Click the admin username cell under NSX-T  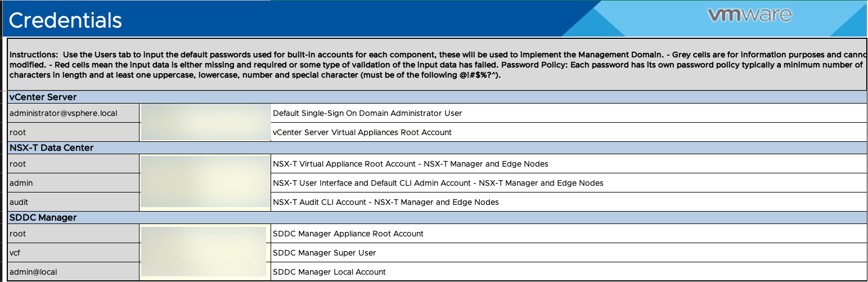(73, 183)
